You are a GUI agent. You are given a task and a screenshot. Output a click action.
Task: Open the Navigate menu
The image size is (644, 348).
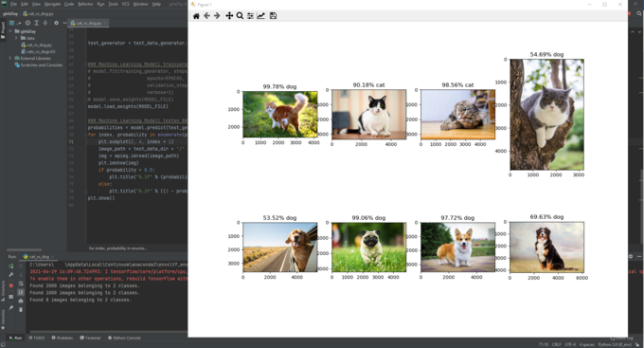(x=52, y=4)
